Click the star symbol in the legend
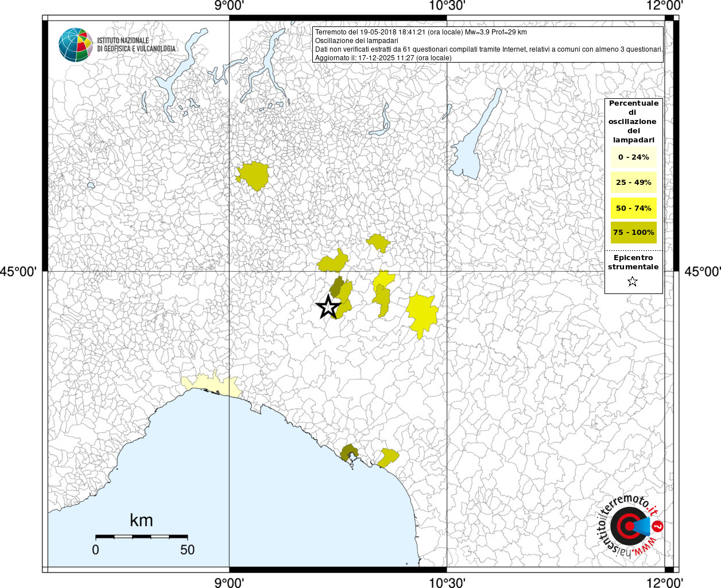The height and width of the screenshot is (588, 721). coord(633,281)
